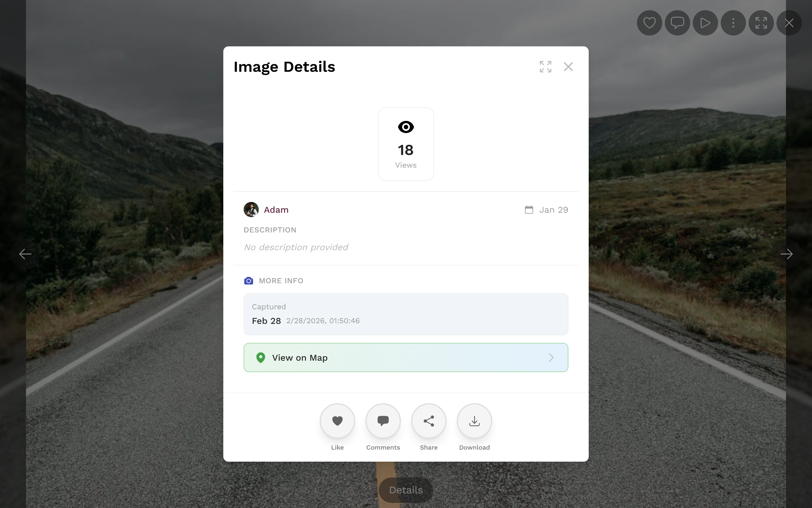Screen dimensions: 812x508
Task: Select the Jan 29 date text
Action: [553, 210]
